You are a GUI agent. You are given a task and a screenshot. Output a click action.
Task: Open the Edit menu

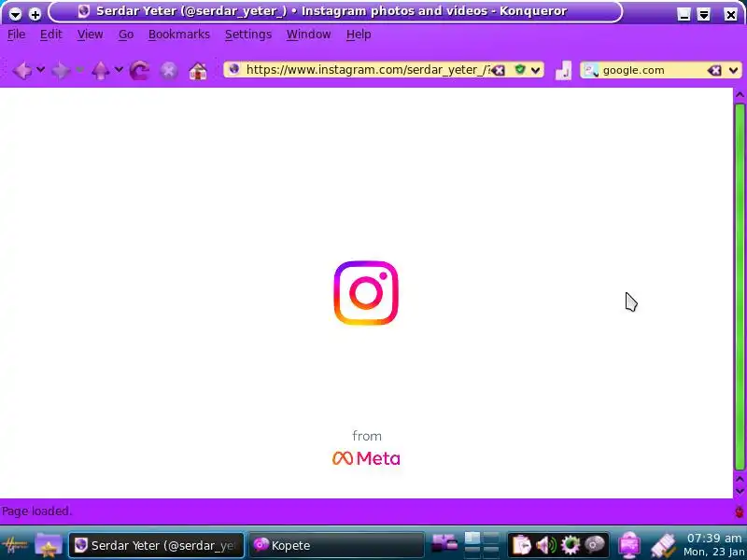pyautogui.click(x=51, y=35)
